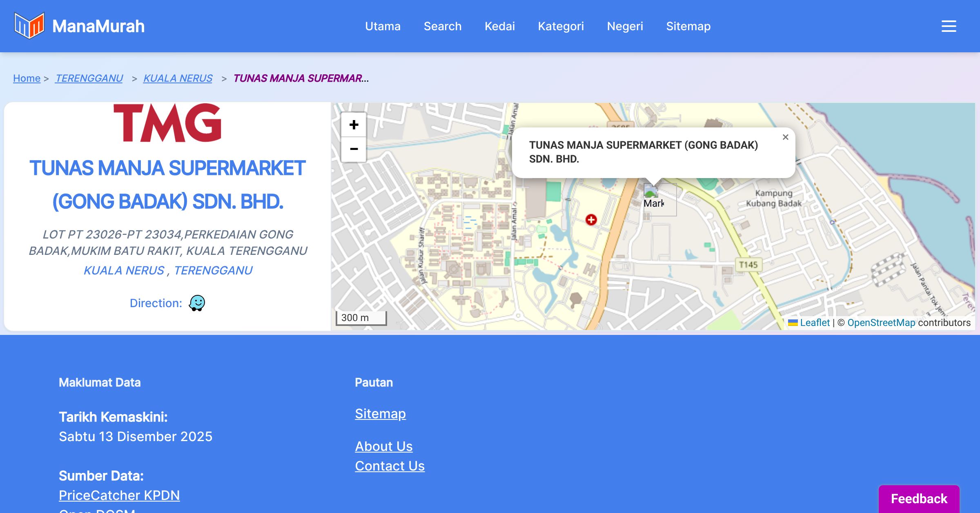Open Waze directions icon

[x=197, y=303]
